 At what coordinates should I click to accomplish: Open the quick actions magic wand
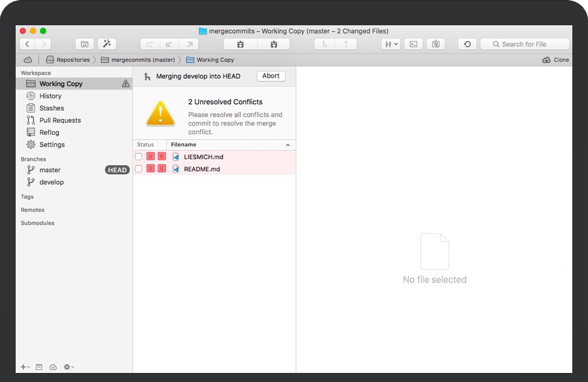(107, 44)
